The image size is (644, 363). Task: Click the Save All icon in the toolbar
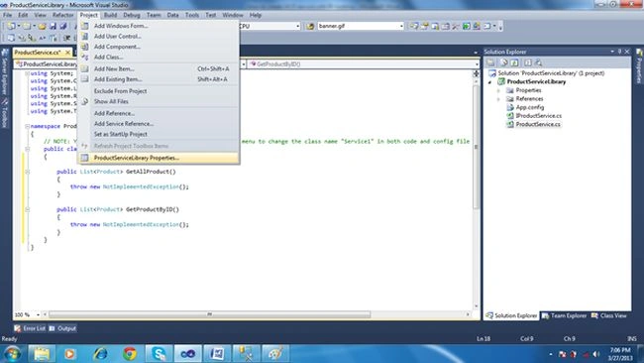(x=63, y=26)
